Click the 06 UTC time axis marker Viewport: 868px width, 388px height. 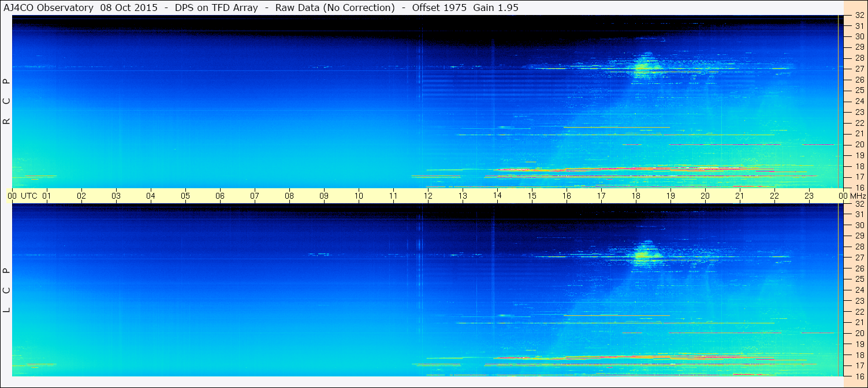pyautogui.click(x=220, y=196)
